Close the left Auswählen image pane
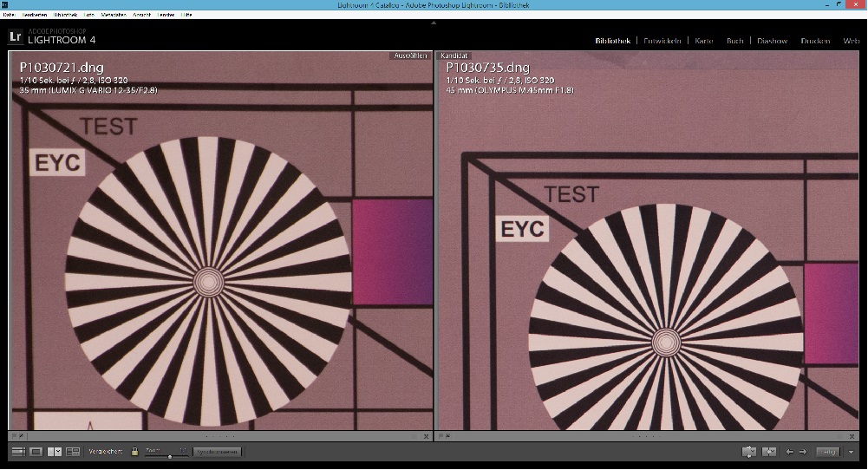The height and width of the screenshot is (470, 868). pos(427,436)
